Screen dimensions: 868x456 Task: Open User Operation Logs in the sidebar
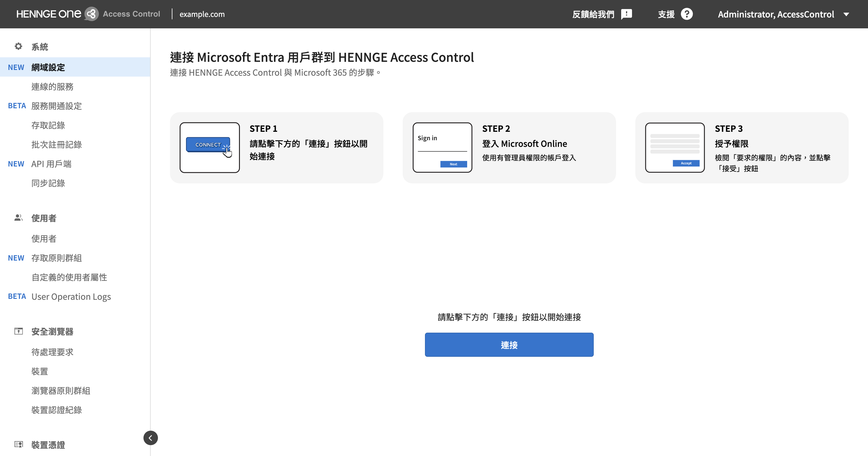point(71,296)
